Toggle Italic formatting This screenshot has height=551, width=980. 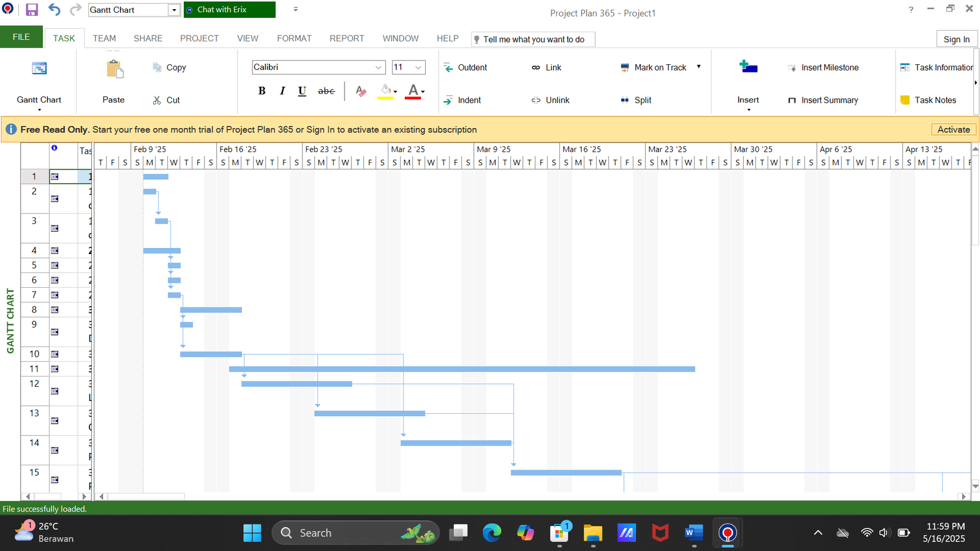282,91
